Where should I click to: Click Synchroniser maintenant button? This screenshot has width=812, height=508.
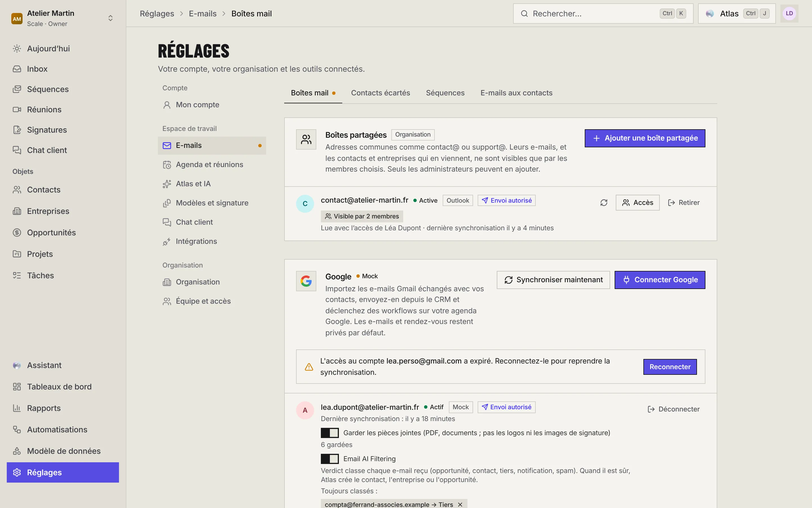tap(553, 280)
